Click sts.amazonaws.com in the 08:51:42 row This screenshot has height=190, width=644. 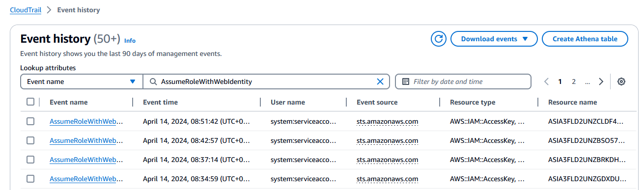[x=388, y=121]
